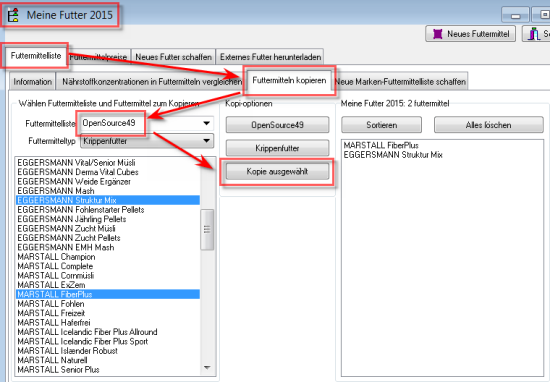This screenshot has height=382, width=550.
Task: Click the Sortieren button
Action: click(x=381, y=125)
